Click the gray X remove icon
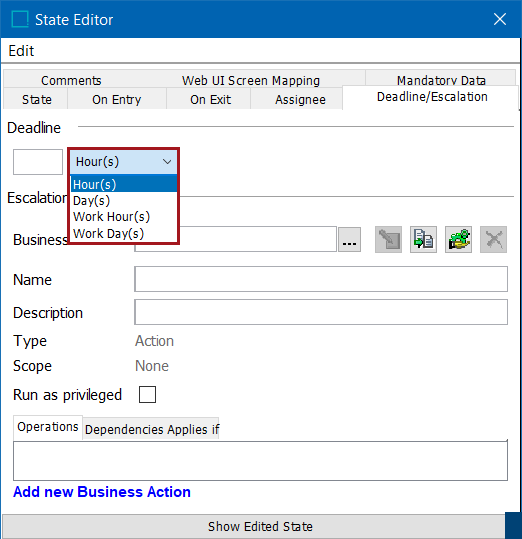This screenshot has width=522, height=539. coord(493,239)
